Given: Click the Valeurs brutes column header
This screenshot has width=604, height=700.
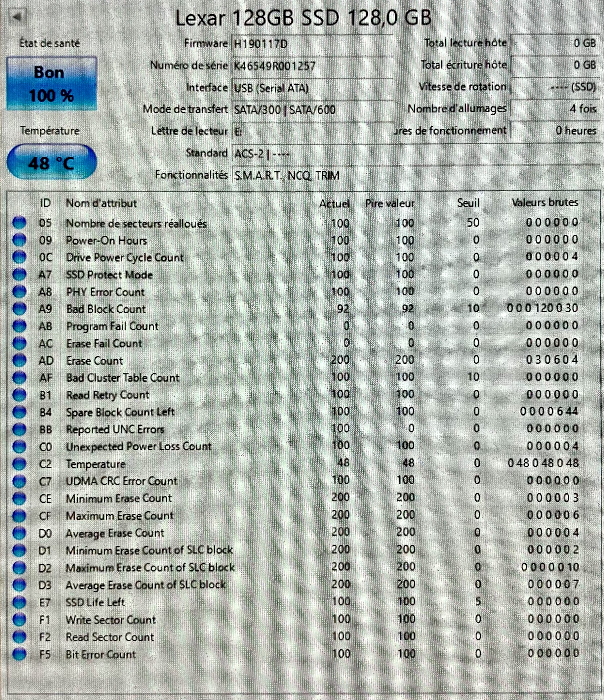Looking at the screenshot, I should pyautogui.click(x=545, y=202).
